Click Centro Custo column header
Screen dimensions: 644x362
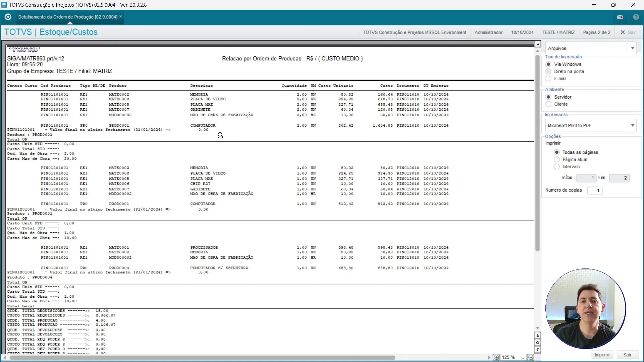[22, 86]
